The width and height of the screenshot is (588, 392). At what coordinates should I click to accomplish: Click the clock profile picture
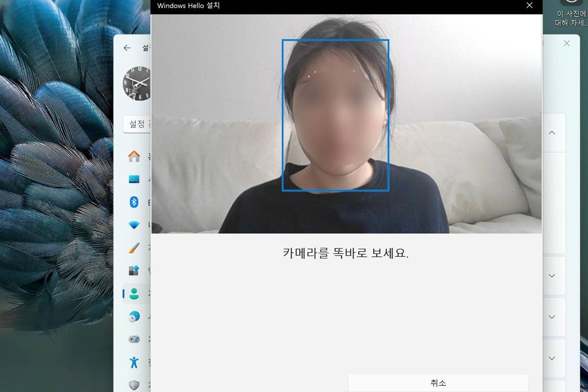pos(137,83)
